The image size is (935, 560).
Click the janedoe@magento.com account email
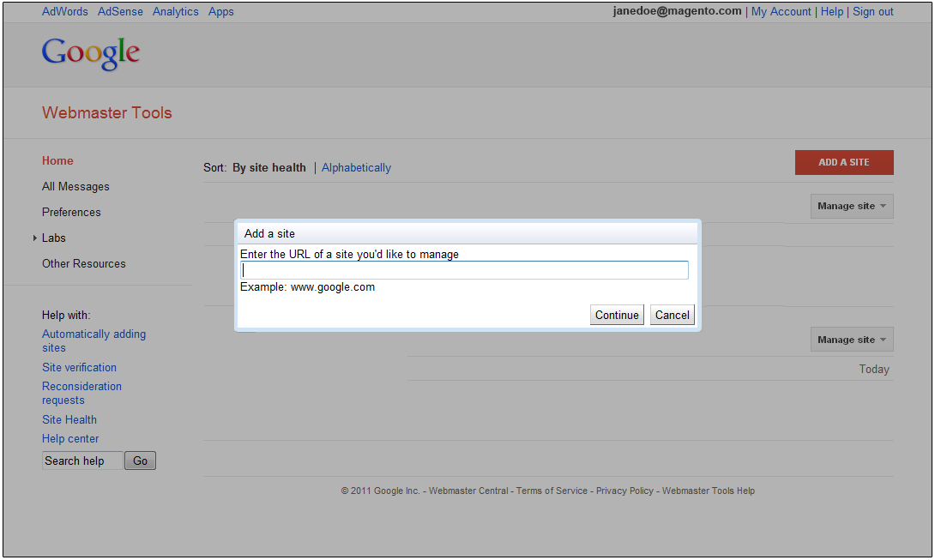(x=678, y=11)
